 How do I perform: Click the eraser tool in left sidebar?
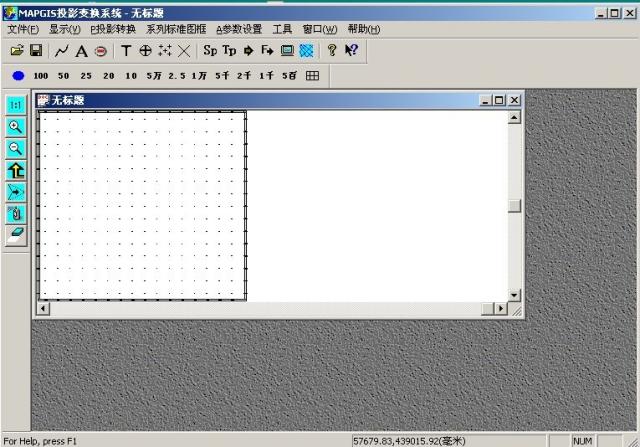click(16, 235)
